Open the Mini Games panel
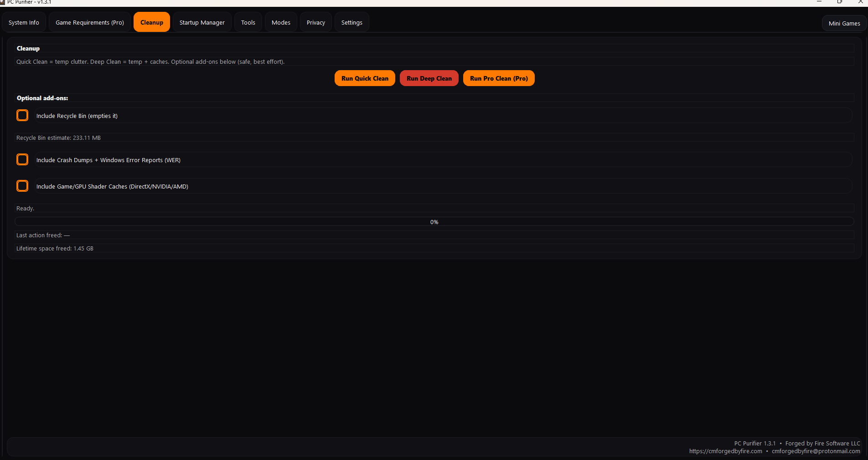 point(844,23)
